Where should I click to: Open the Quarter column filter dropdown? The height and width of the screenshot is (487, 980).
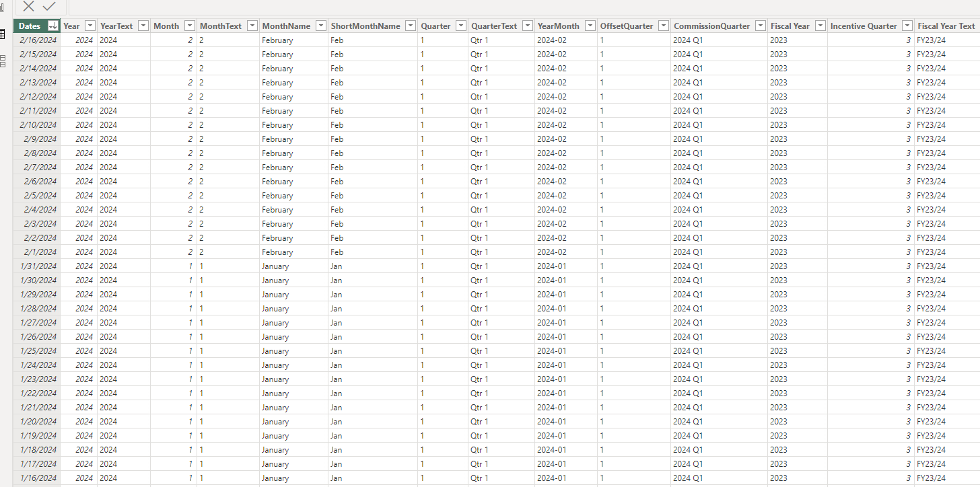click(x=460, y=26)
